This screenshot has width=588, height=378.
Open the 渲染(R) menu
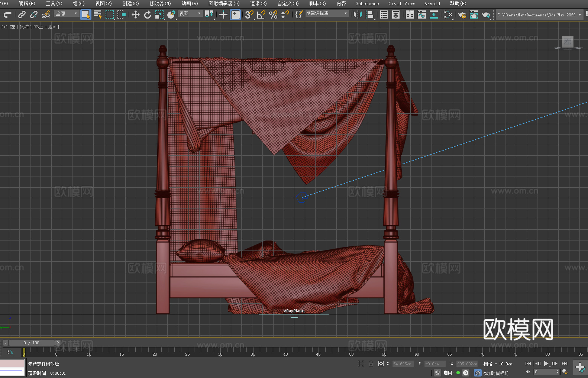click(x=258, y=4)
